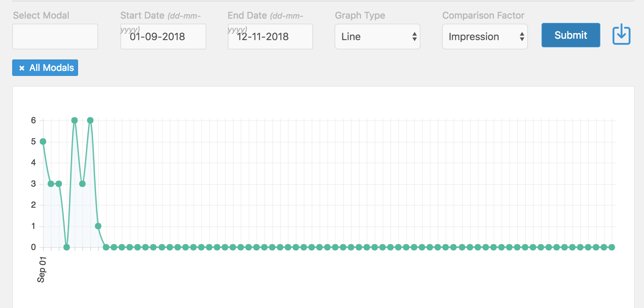Image resolution: width=644 pixels, height=308 pixels.
Task: Click the Start Date field 01-09-2018
Action: tap(163, 37)
